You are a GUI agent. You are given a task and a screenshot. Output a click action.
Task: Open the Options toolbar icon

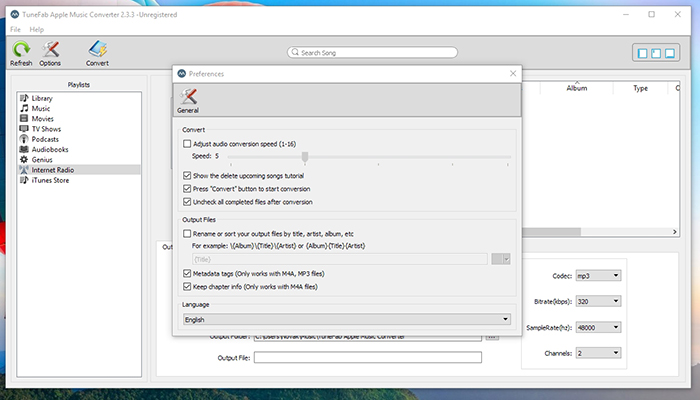tap(50, 49)
